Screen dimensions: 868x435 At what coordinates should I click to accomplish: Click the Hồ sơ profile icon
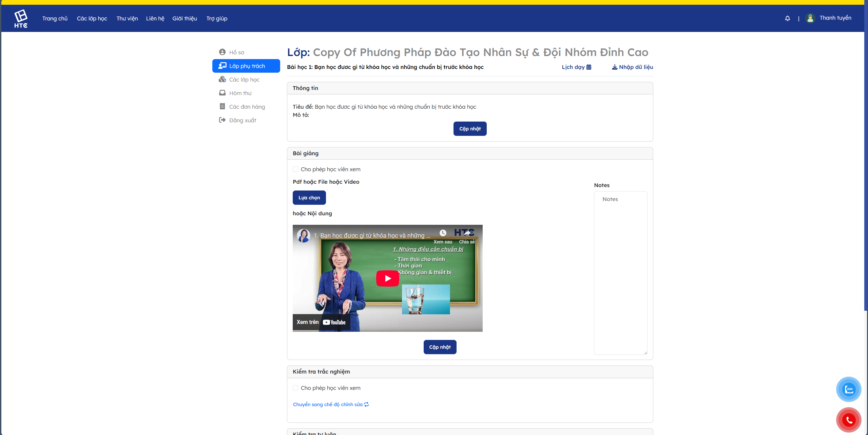[x=222, y=52]
